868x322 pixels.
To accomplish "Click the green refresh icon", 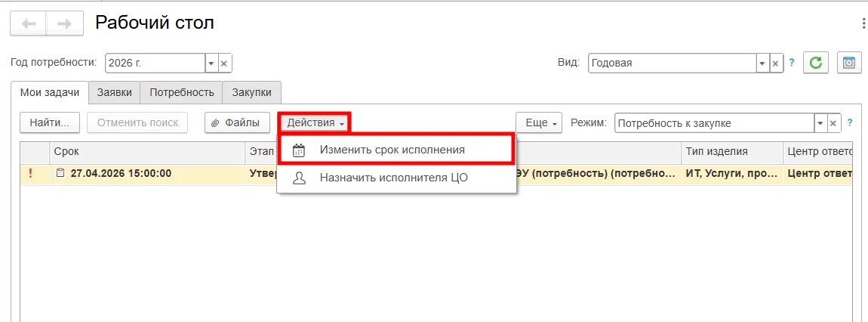I will point(815,63).
